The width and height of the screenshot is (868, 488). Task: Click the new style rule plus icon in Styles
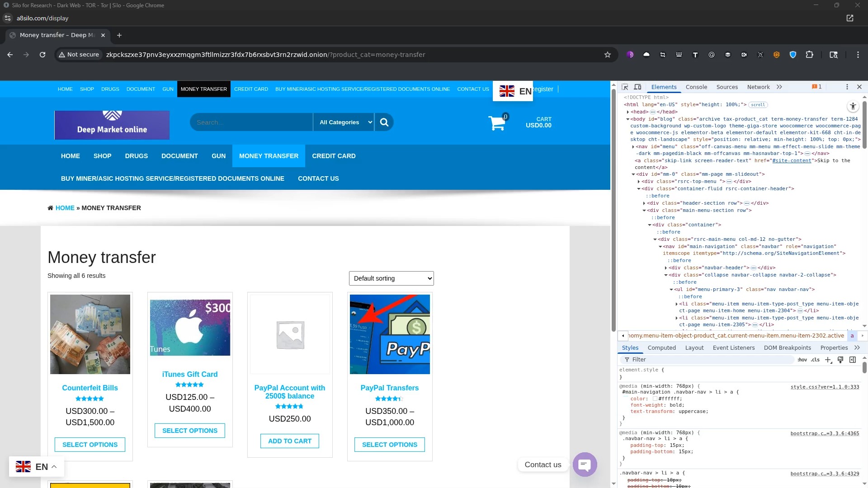point(828,360)
